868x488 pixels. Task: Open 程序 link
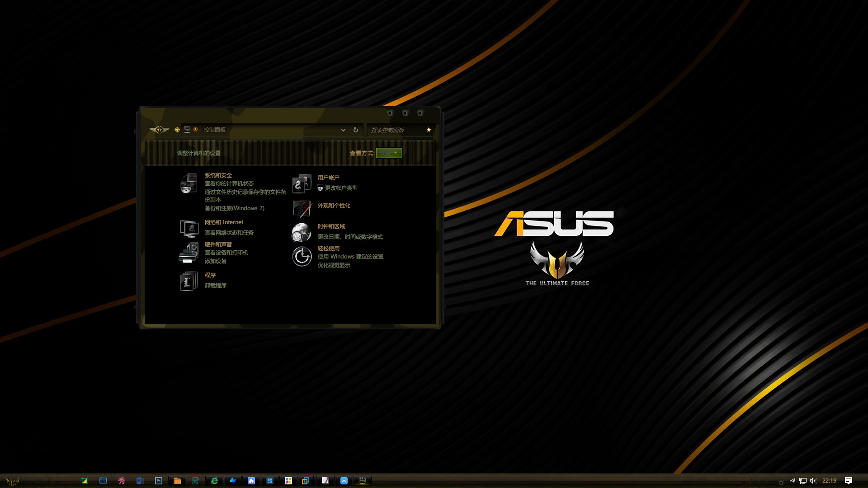tap(210, 275)
